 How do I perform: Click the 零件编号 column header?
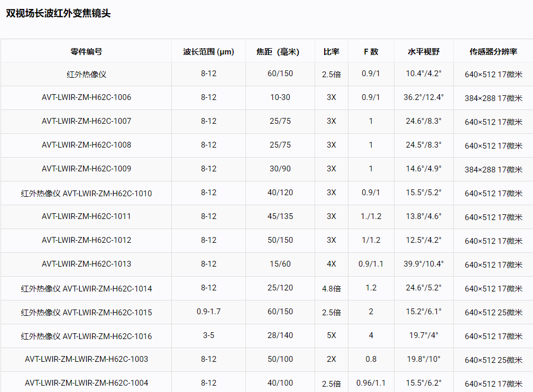86,52
